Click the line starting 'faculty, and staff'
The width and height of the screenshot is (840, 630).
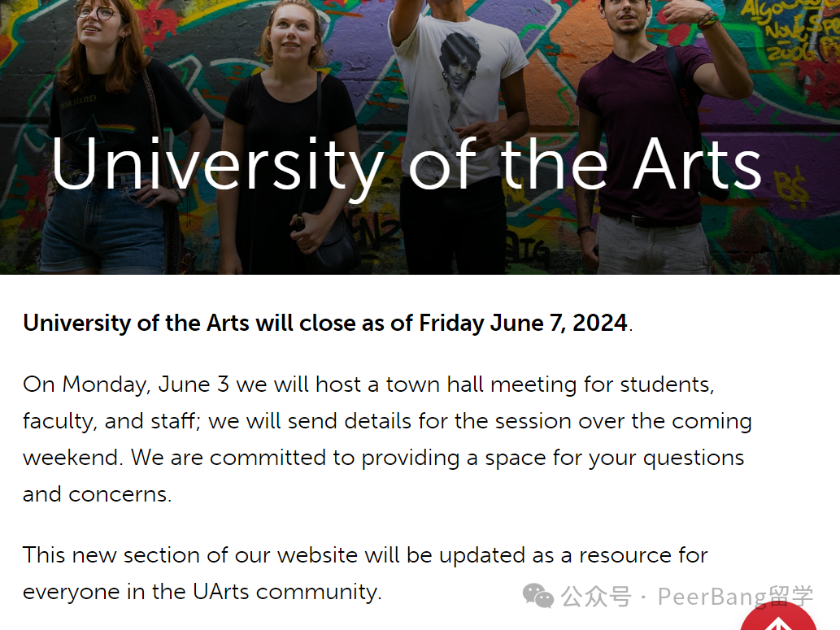coord(387,421)
